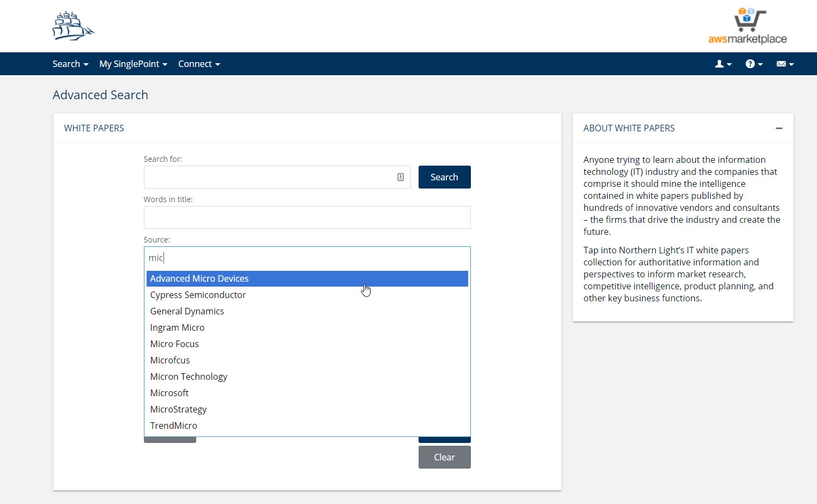Screen dimensions: 817x504
Task: Click the WHITE PAPERS panel title
Action: [94, 128]
